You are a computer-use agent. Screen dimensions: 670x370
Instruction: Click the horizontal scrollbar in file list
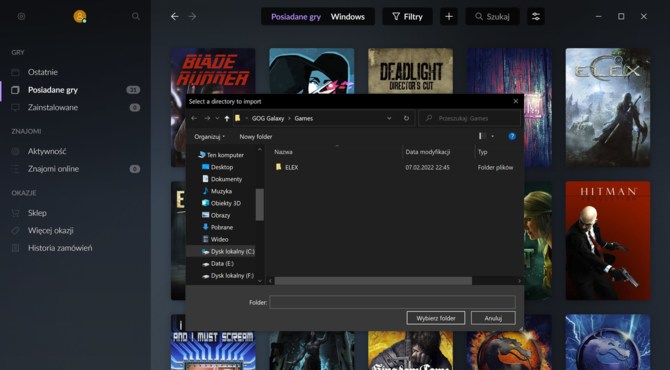tap(373, 281)
